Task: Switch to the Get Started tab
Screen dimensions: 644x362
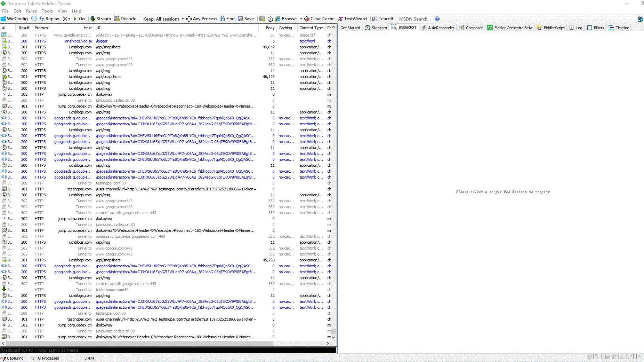Action: [350, 28]
